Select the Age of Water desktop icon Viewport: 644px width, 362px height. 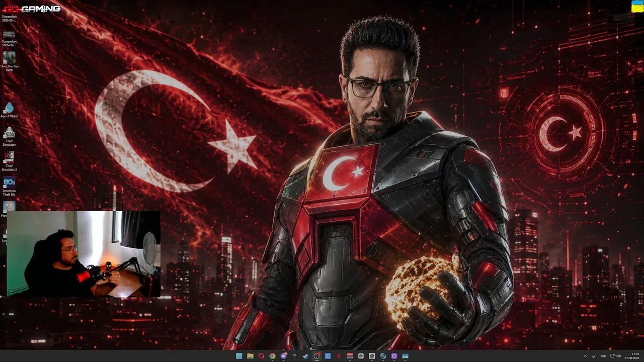point(9,110)
